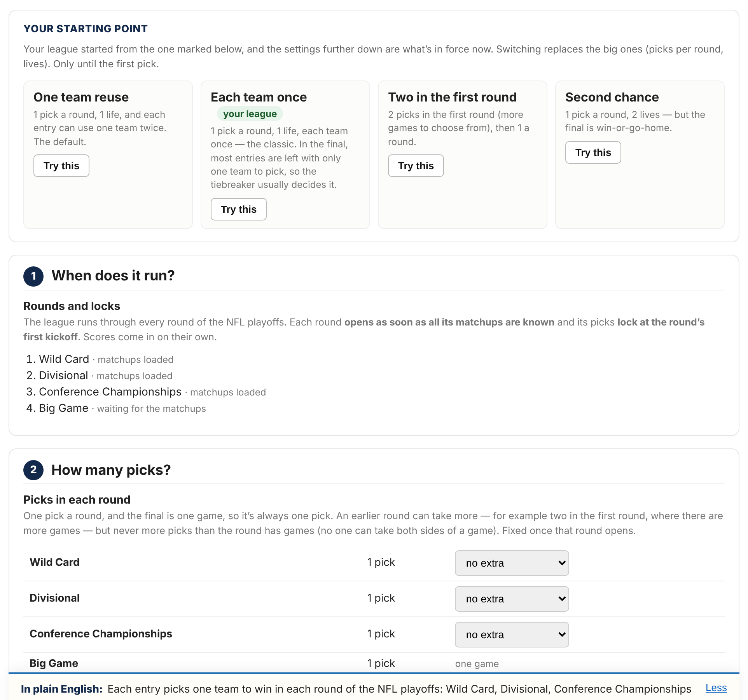Click the 'In plain English:' label
Screen dimensions: 748x700
click(x=62, y=689)
